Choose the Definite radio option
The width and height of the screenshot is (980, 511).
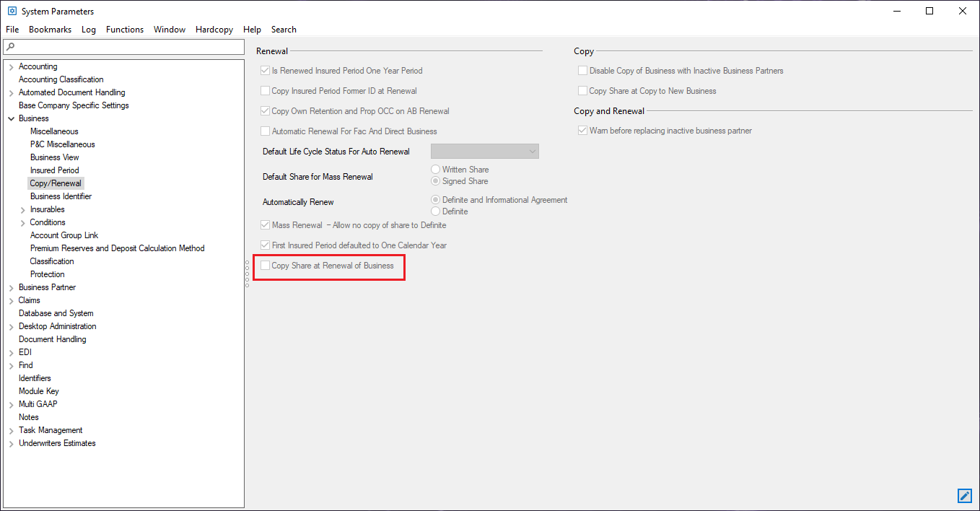[x=436, y=211]
